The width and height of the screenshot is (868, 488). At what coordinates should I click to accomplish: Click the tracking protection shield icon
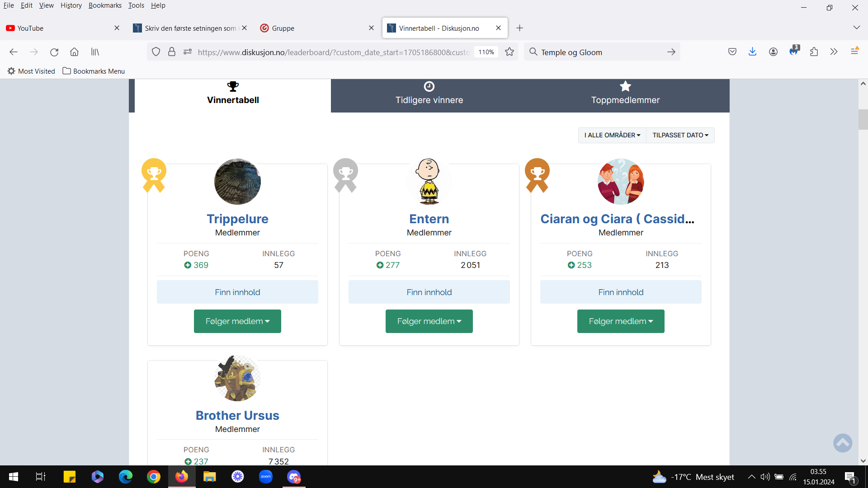(x=156, y=52)
